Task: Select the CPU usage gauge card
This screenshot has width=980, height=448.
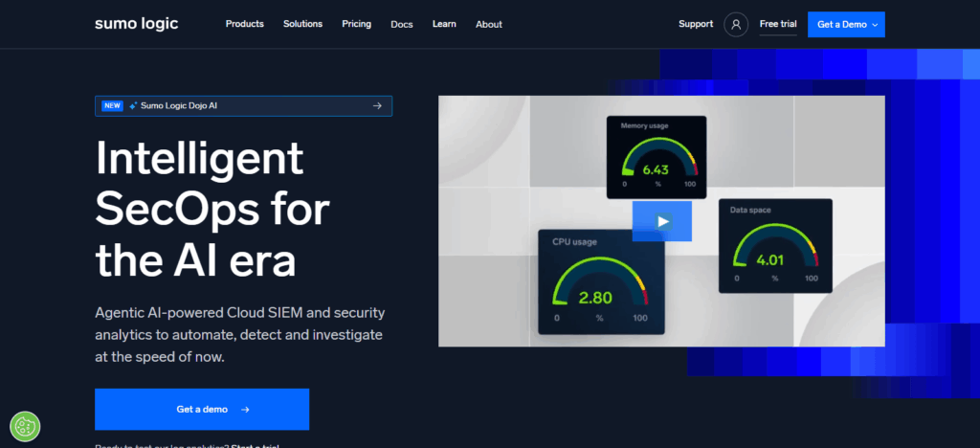Action: pyautogui.click(x=600, y=281)
